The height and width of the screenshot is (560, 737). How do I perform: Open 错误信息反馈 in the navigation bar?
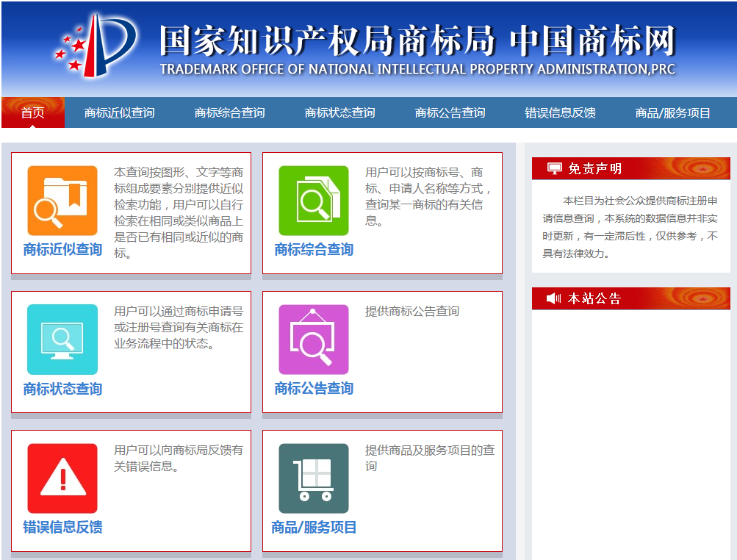click(x=560, y=112)
